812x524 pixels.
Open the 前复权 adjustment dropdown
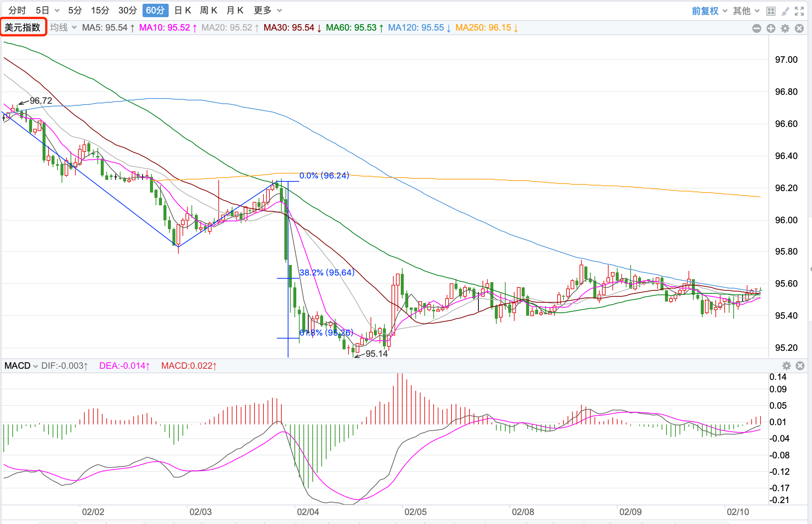709,11
